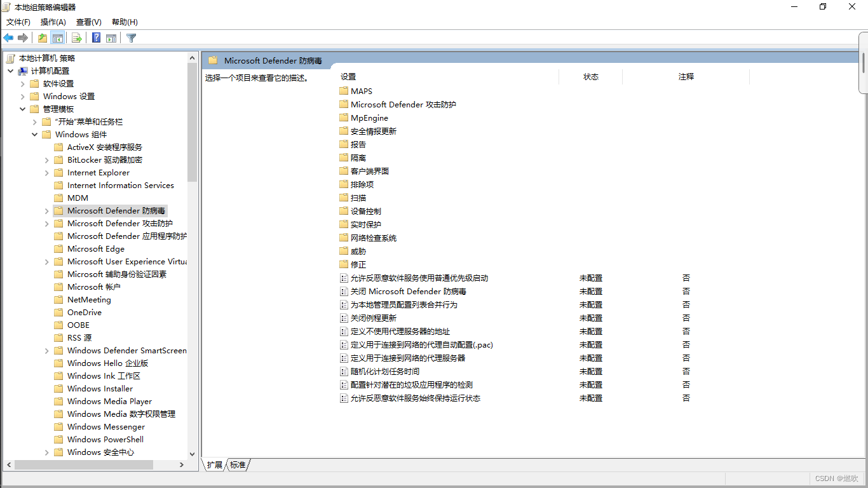Expand the Windows 设置 tree node
This screenshot has height=488, width=868.
pyautogui.click(x=23, y=96)
